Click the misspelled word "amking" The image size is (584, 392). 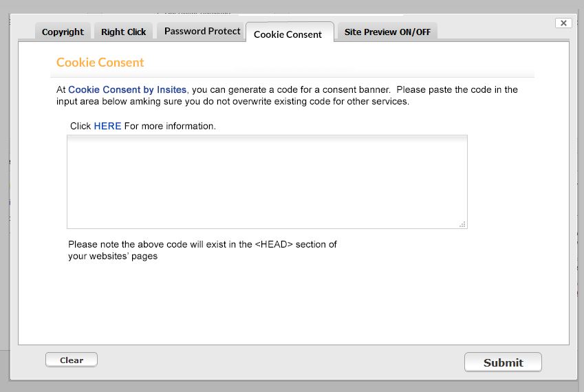tap(144, 101)
